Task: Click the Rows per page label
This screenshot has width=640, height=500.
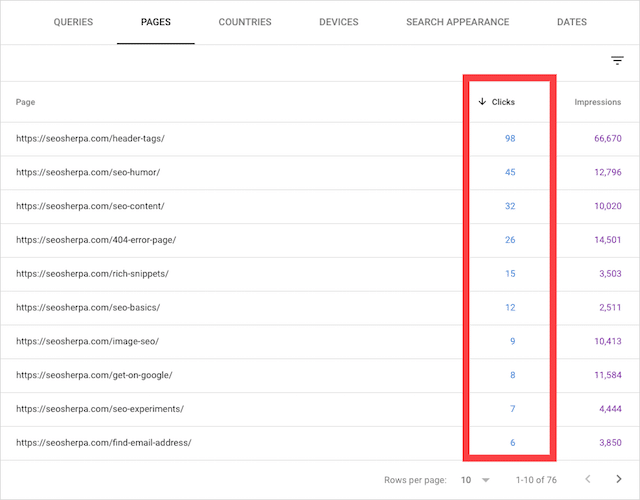Action: (415, 480)
